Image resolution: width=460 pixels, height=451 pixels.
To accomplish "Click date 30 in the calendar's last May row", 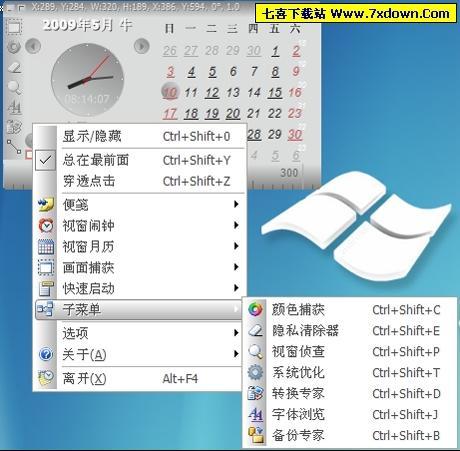I will 295,135.
